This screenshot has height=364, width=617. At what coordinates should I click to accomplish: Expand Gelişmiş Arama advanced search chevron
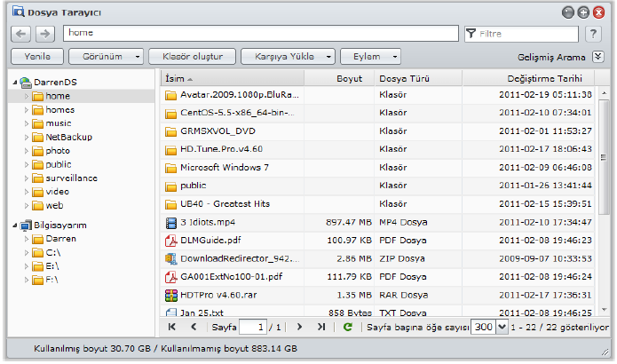[598, 56]
